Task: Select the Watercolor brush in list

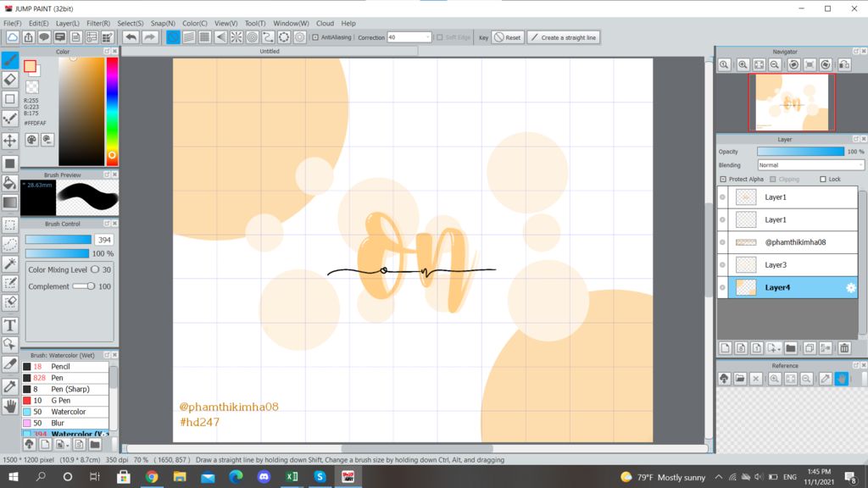Action: click(x=65, y=412)
